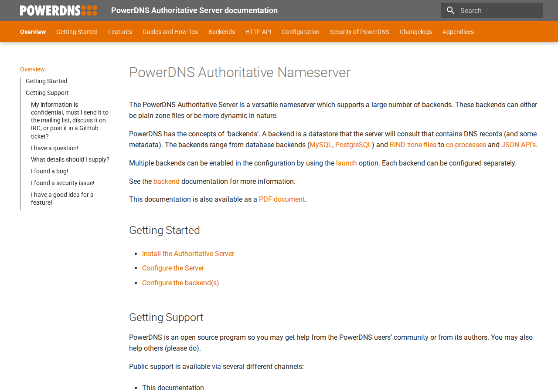Jump to Getting Started in sidebar
The width and height of the screenshot is (558, 392).
[x=46, y=81]
